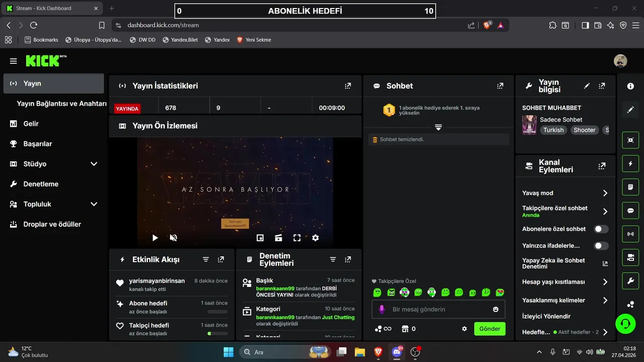
Task: Open Brave Shields icon in address bar
Action: pyautogui.click(x=487, y=25)
